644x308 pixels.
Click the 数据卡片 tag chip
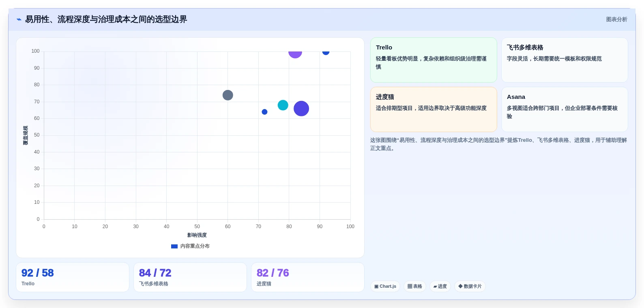[x=470, y=287]
